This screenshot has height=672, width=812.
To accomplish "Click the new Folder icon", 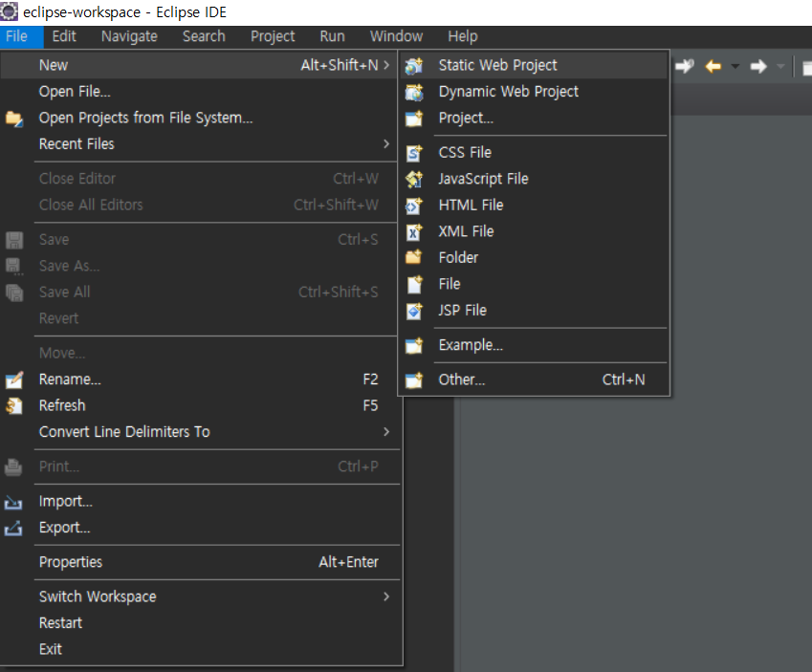I will 414,257.
